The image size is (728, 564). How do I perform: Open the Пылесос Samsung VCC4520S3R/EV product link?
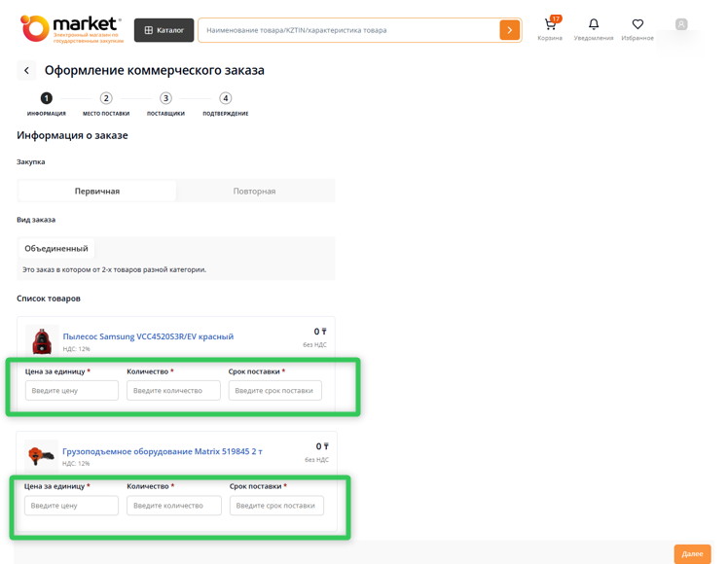pyautogui.click(x=148, y=336)
